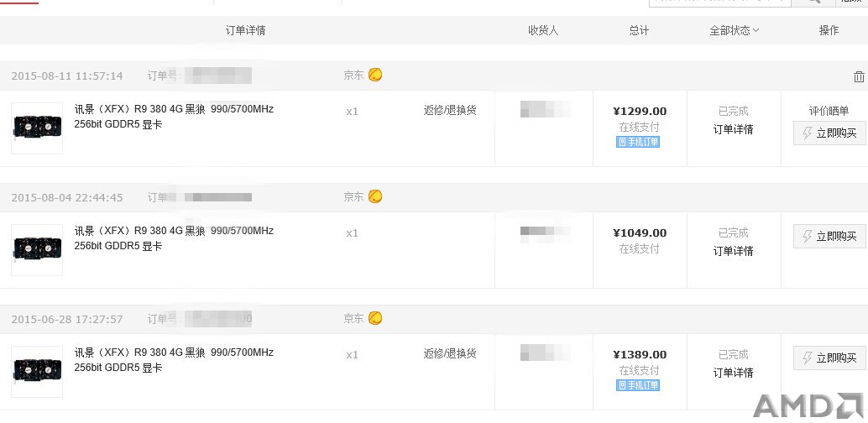Open XFX R9 380 product title in third order
868x423 pixels.
coord(174,360)
